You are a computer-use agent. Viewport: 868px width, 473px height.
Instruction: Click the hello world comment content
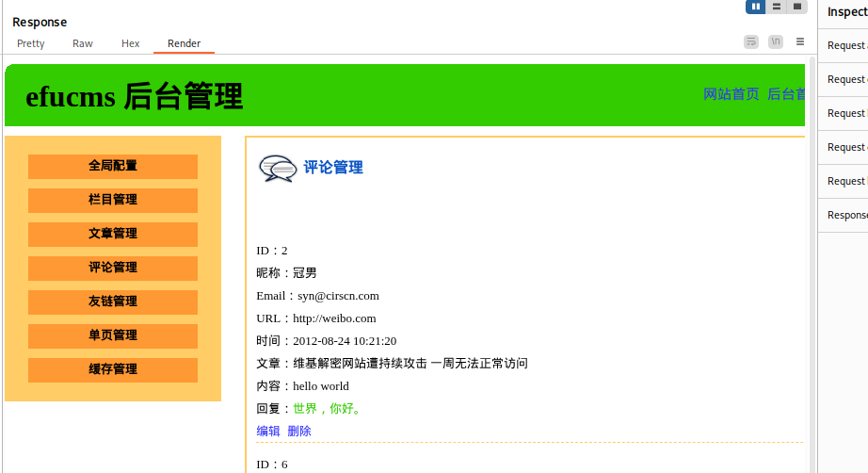320,386
